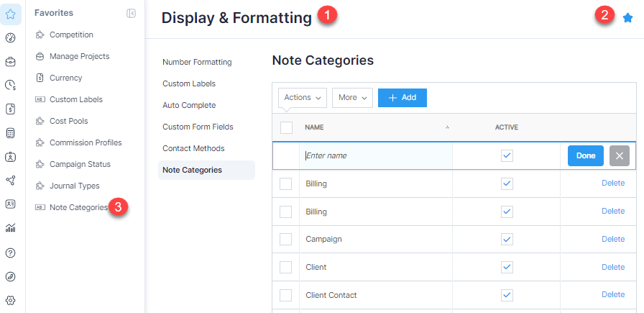Image resolution: width=644 pixels, height=313 pixels.
Task: Open Campaign Status from Favorites
Action: (x=80, y=165)
